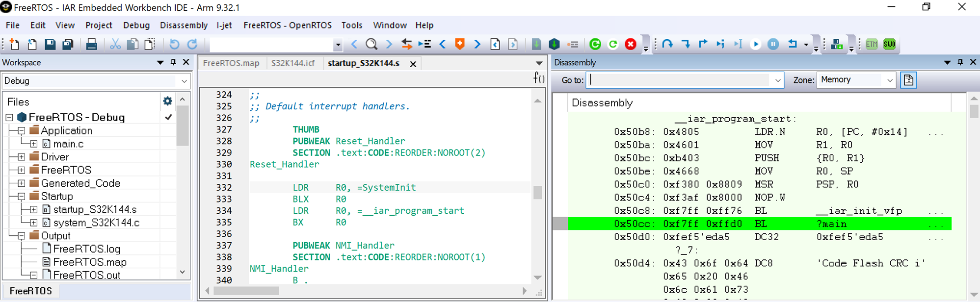Click the Step Into debug icon
980x302 pixels.
(686, 44)
